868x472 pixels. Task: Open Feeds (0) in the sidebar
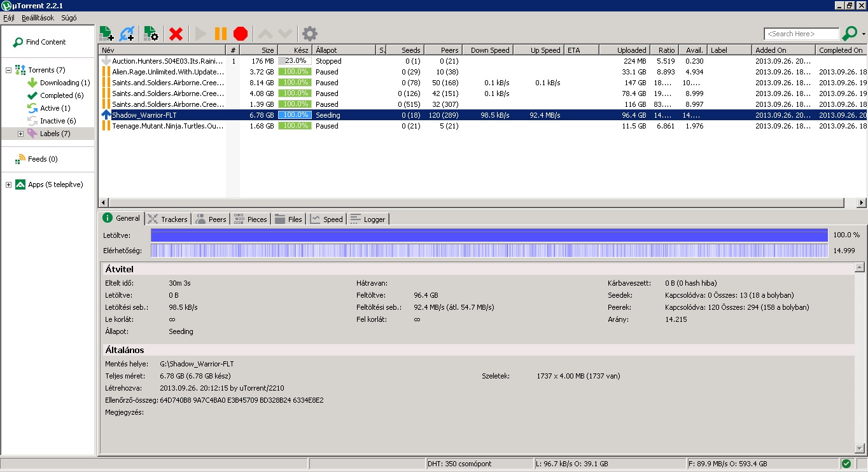pyautogui.click(x=36, y=159)
